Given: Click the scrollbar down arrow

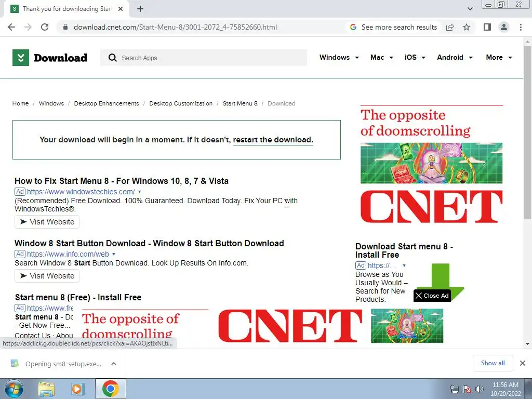Looking at the screenshot, I should point(527,344).
